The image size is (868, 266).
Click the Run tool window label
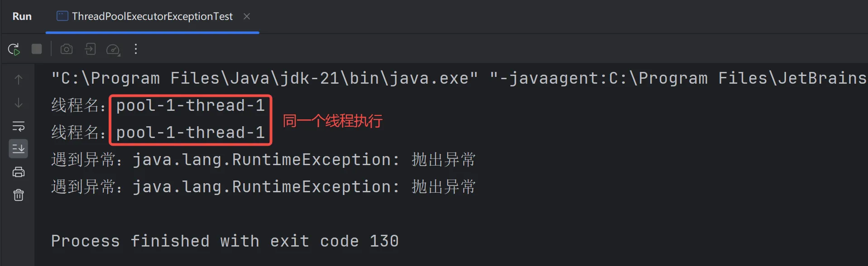pos(22,16)
